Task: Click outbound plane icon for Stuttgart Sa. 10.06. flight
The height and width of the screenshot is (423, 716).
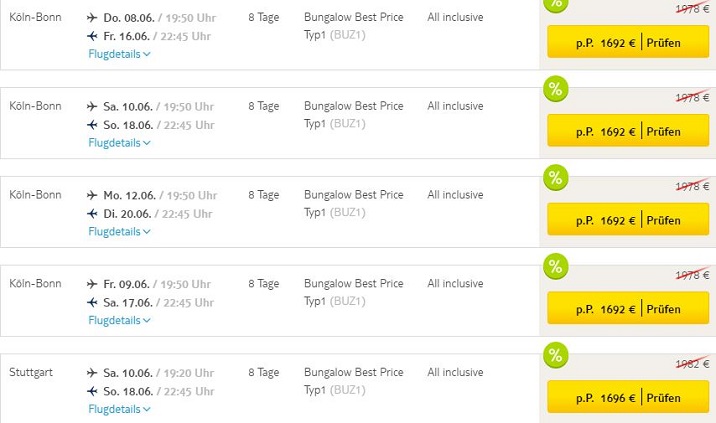Action: pyautogui.click(x=93, y=373)
